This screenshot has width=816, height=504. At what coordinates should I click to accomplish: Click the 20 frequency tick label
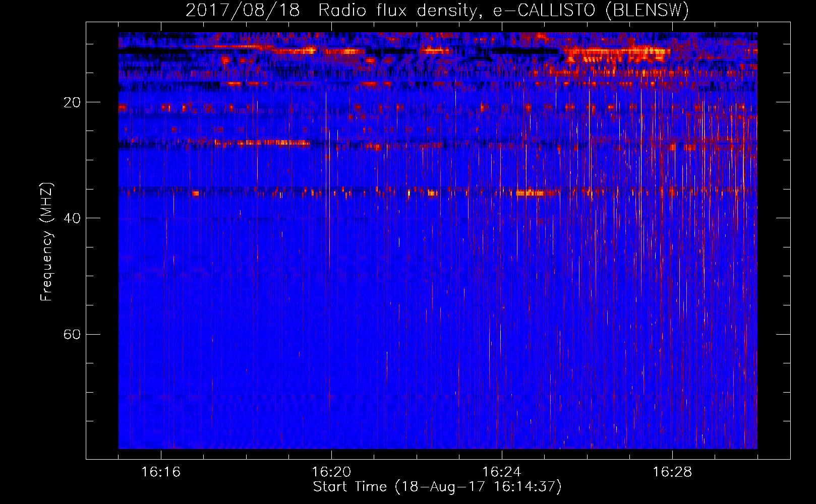coord(72,103)
